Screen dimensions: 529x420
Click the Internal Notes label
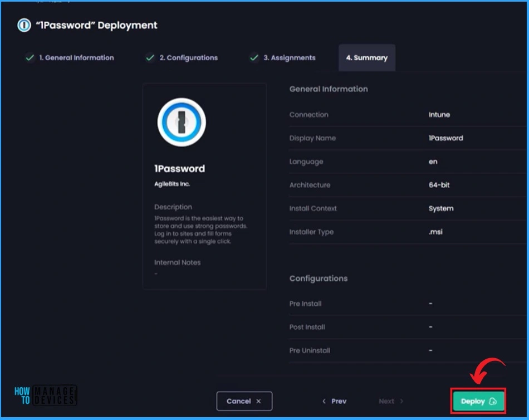pyautogui.click(x=177, y=262)
